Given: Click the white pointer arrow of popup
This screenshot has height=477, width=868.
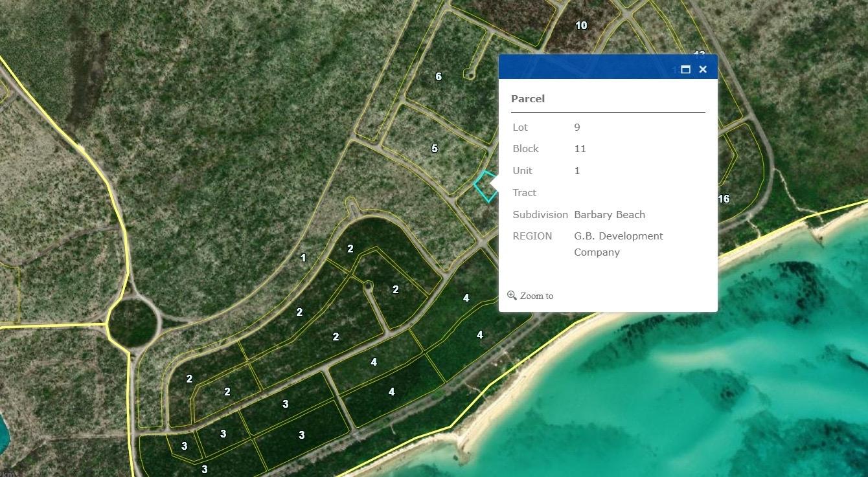Looking at the screenshot, I should 495,184.
